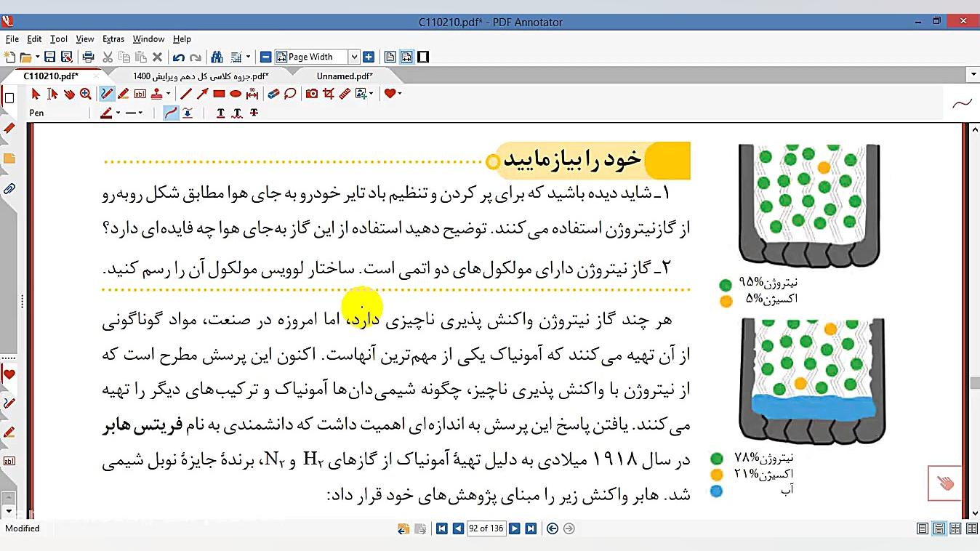980x551 pixels.
Task: Click the Print icon
Action: pyautogui.click(x=88, y=57)
